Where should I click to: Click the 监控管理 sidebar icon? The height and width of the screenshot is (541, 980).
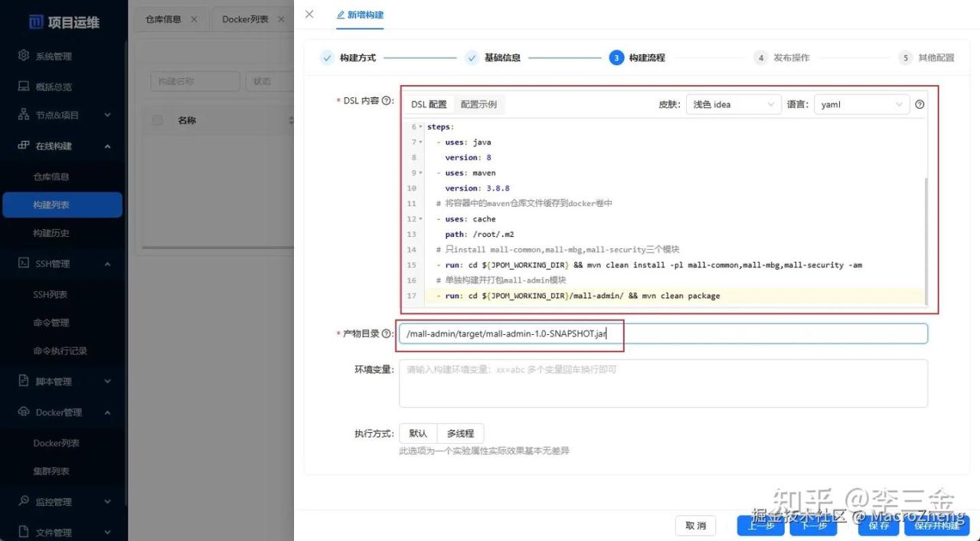pyautogui.click(x=24, y=501)
